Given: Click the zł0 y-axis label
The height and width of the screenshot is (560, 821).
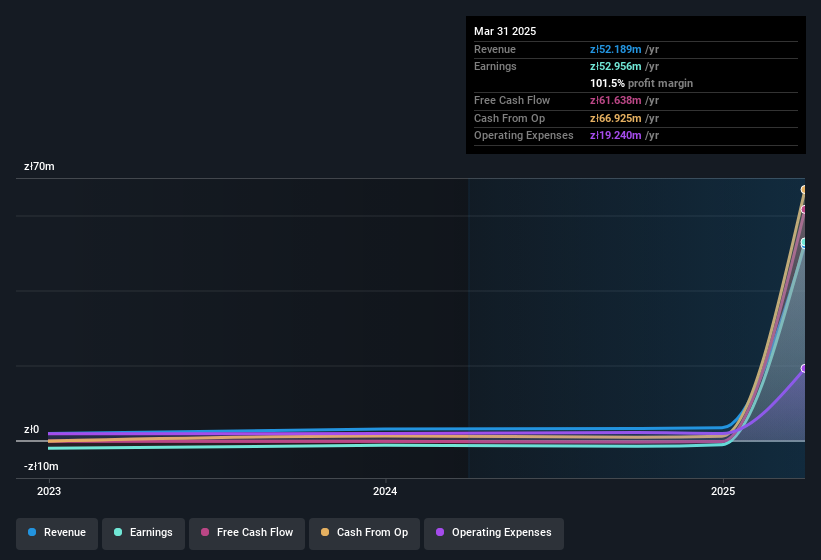Looking at the screenshot, I should coord(31,429).
